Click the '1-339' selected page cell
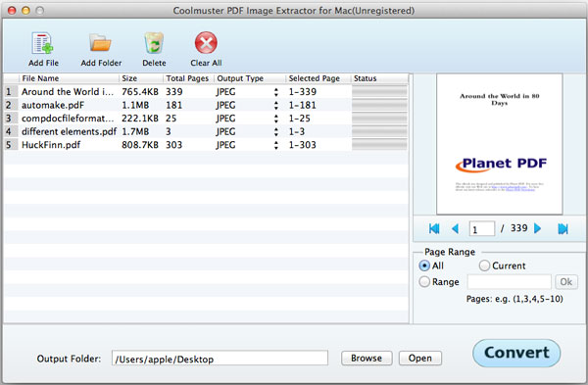Viewport: 588px width, 385px height. (x=302, y=92)
